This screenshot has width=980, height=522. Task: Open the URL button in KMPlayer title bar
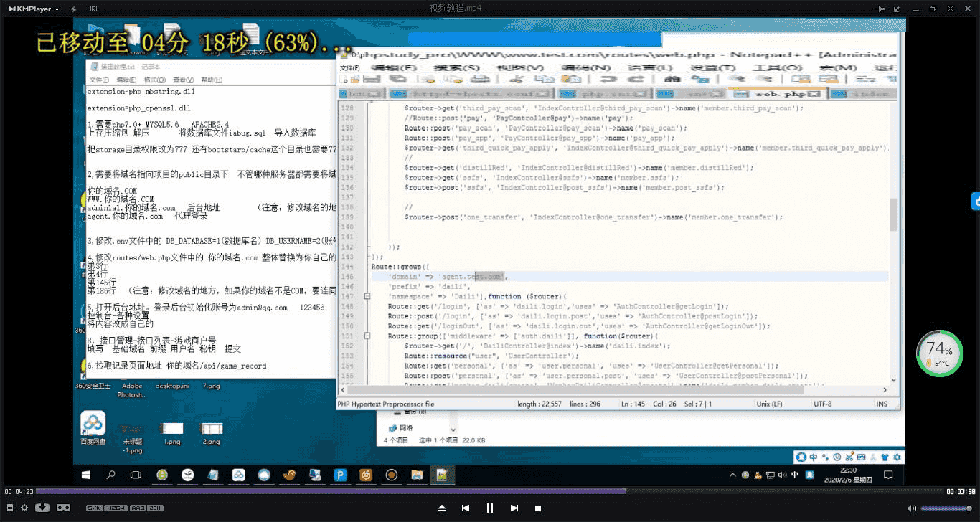(93, 9)
